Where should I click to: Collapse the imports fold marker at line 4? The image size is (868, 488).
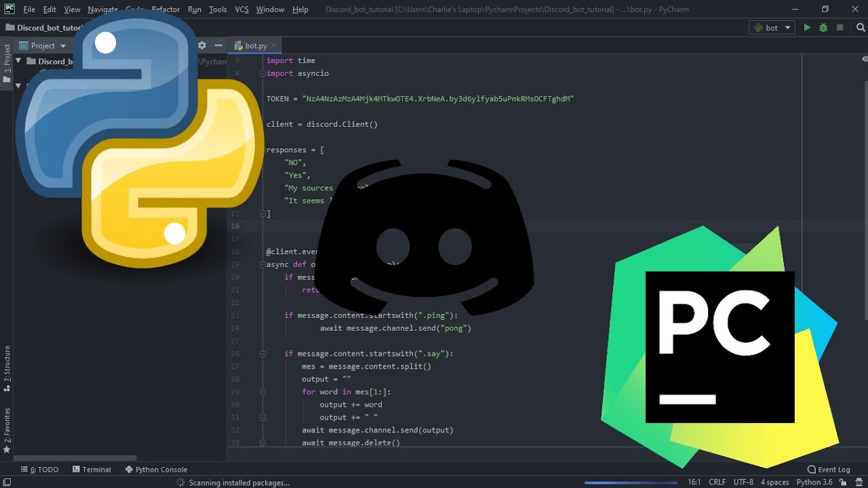coord(262,73)
